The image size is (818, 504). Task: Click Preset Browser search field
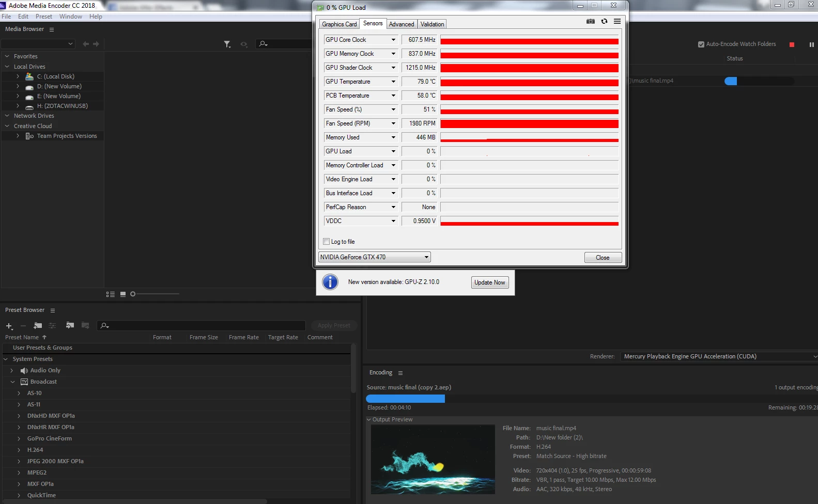(x=201, y=326)
